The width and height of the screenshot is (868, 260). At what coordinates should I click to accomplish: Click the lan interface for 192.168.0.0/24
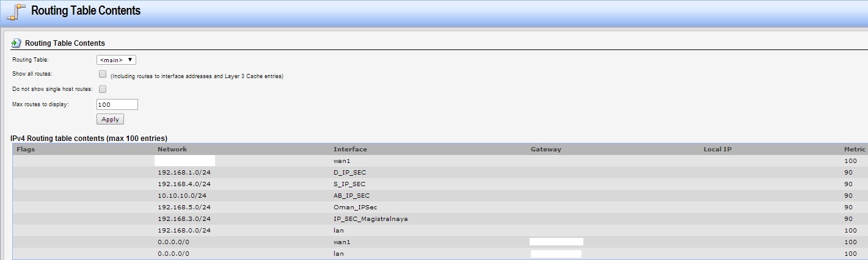(338, 230)
